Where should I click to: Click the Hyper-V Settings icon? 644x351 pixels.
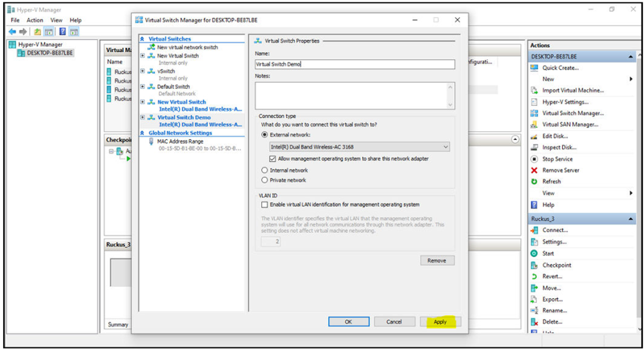[x=534, y=102]
